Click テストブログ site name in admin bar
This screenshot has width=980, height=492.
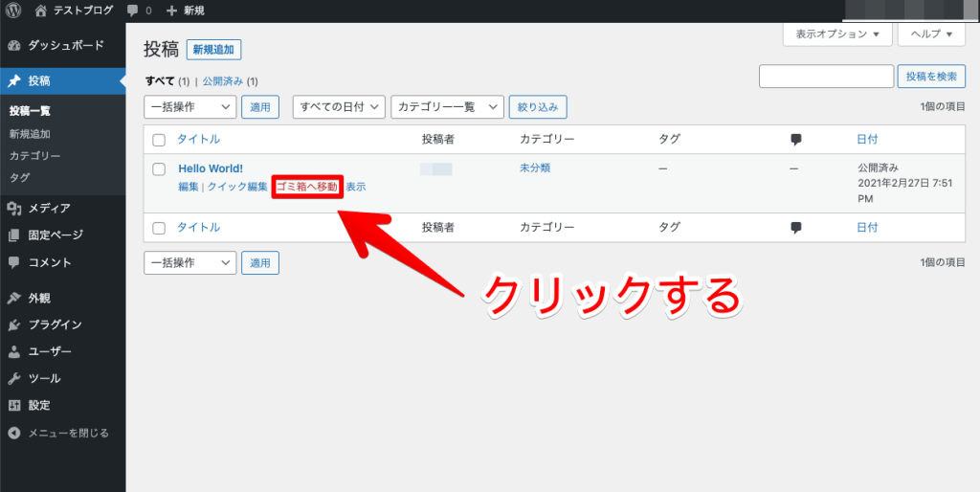pos(83,11)
